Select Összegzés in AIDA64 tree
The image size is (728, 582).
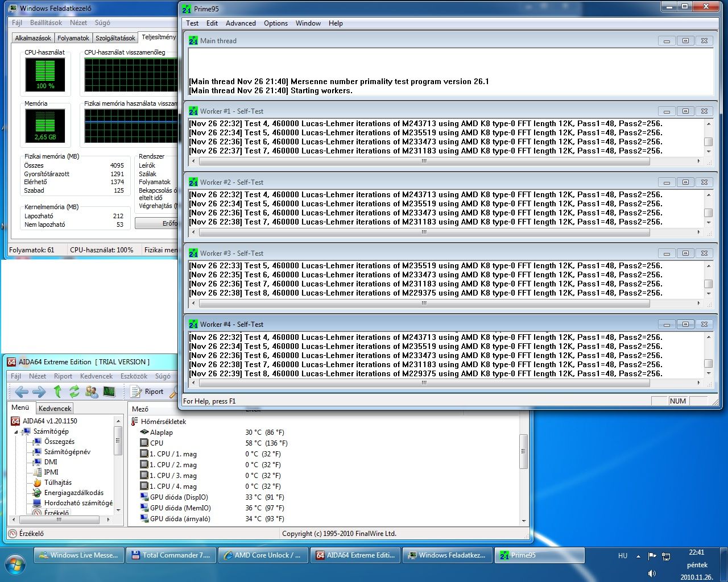pyautogui.click(x=59, y=442)
